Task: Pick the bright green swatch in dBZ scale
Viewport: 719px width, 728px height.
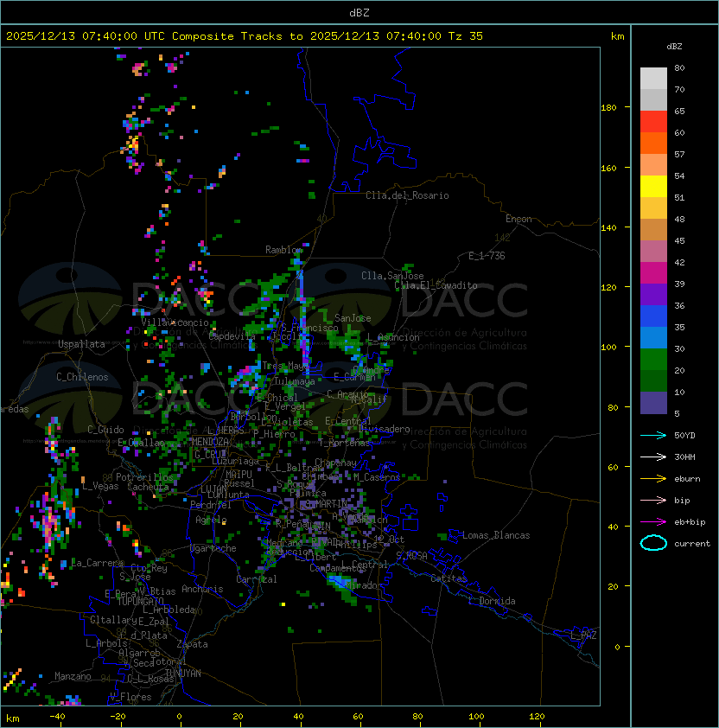Action: point(653,360)
